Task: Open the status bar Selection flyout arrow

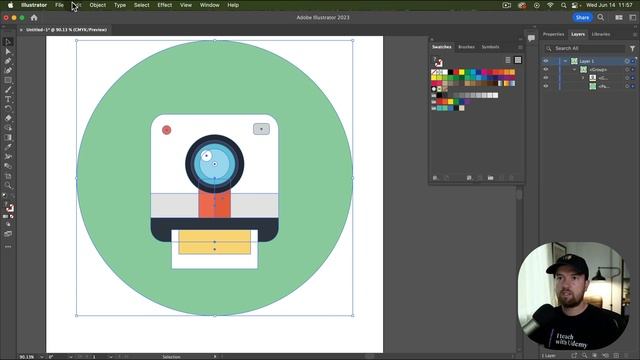Action: (215, 357)
